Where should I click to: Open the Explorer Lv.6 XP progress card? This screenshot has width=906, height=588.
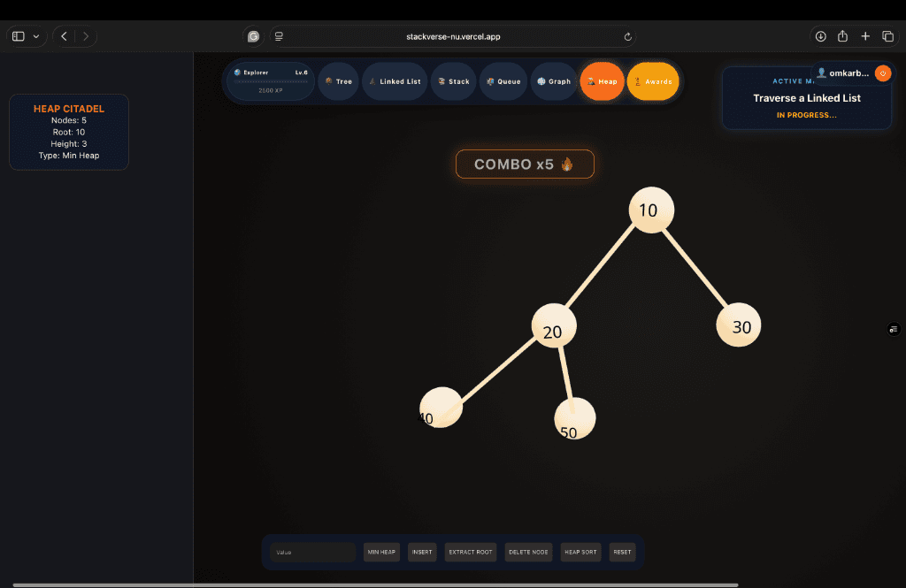(271, 81)
